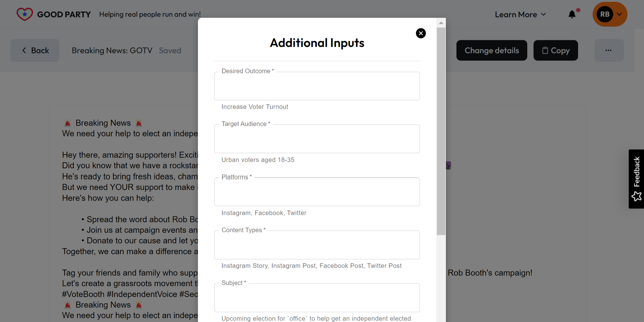Focus the Target Audience input field
The image size is (644, 322).
click(x=317, y=139)
